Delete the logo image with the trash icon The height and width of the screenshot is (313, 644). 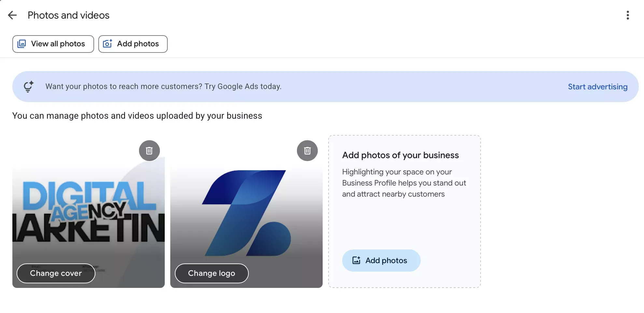307,151
